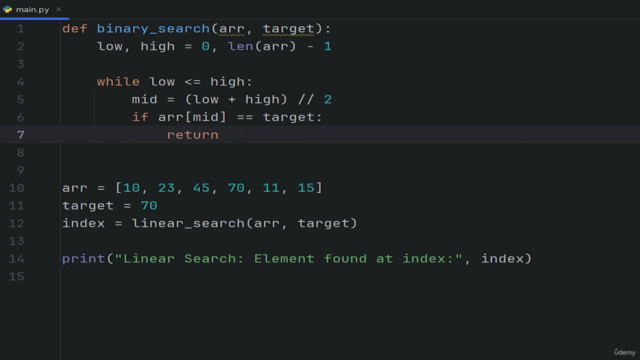Click line number 6 in the gutter
The image size is (640, 360).
tap(20, 117)
